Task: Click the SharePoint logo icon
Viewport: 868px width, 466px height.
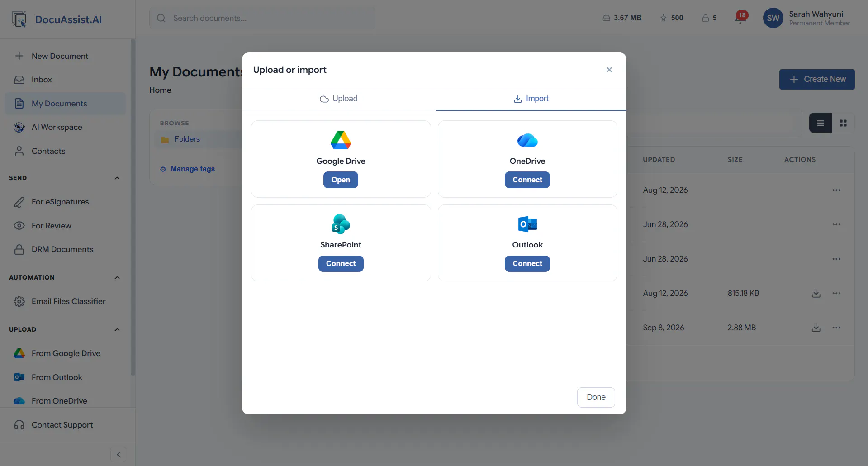Action: click(x=341, y=224)
